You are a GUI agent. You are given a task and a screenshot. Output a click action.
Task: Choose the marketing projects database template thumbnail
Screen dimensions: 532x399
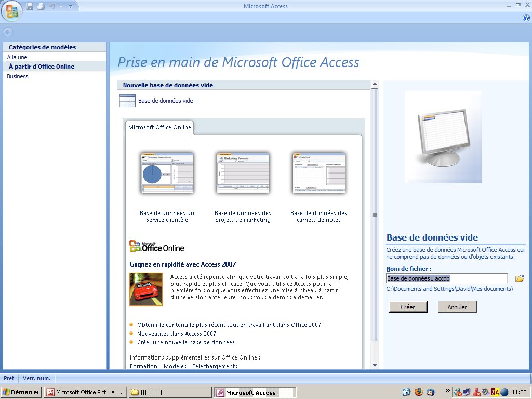(243, 173)
